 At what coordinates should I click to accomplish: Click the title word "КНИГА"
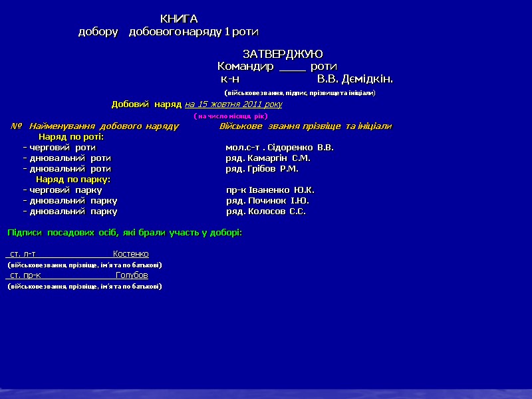coord(178,19)
